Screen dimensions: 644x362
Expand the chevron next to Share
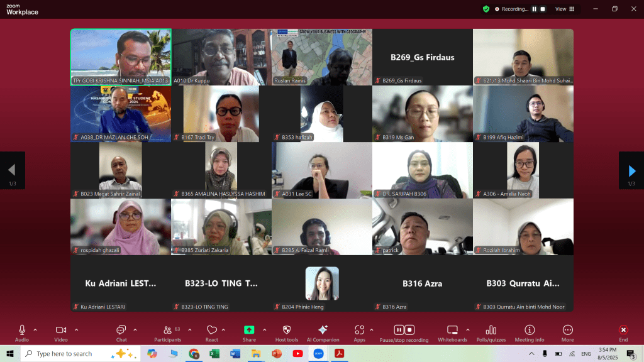click(264, 329)
